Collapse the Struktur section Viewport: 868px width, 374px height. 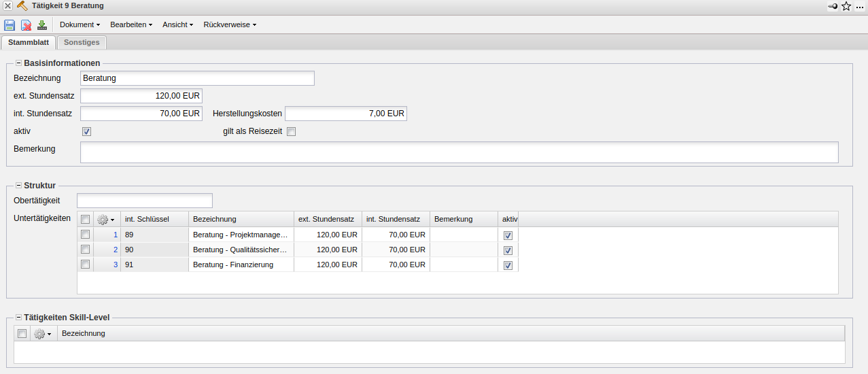(x=18, y=185)
